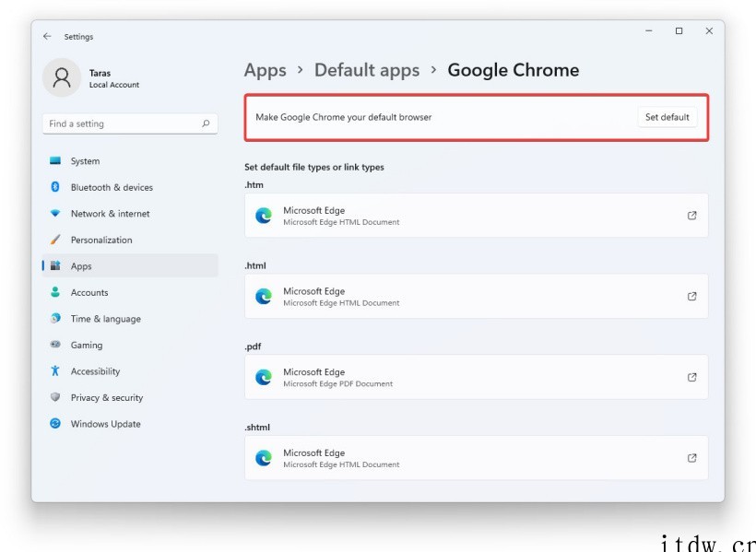Click Edge logo in the .pdf row
756x552 pixels.
pos(264,377)
